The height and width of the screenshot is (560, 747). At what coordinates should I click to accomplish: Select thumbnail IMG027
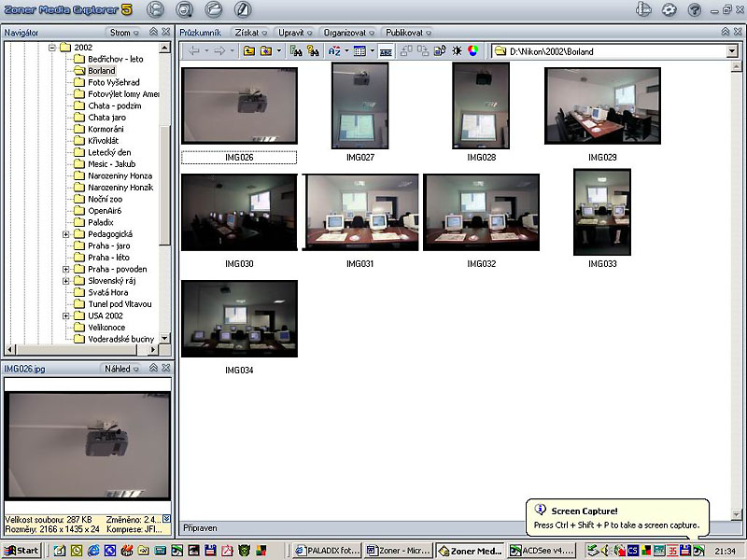[360, 105]
